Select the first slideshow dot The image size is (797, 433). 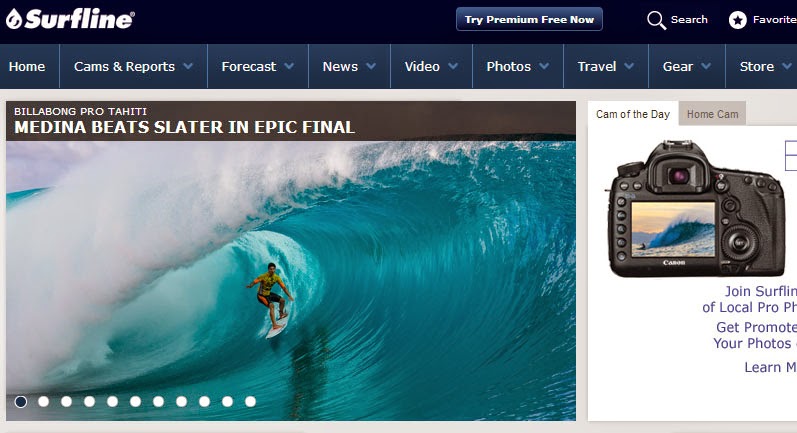click(21, 402)
